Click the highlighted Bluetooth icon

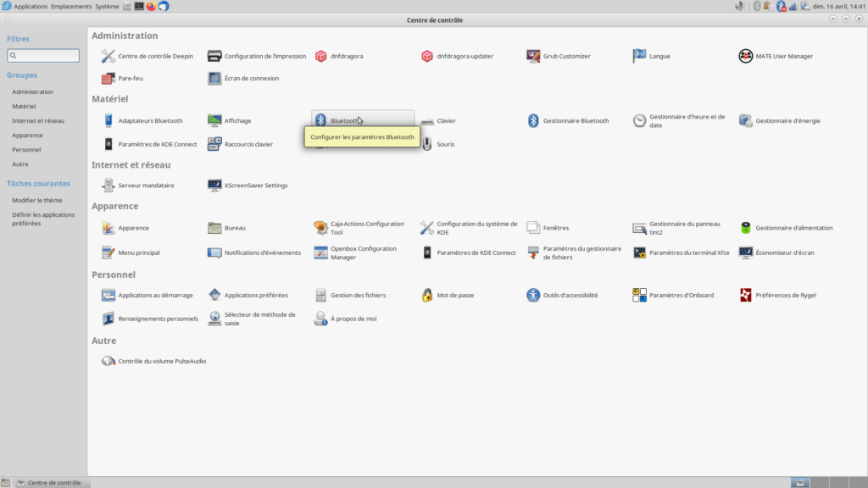320,120
